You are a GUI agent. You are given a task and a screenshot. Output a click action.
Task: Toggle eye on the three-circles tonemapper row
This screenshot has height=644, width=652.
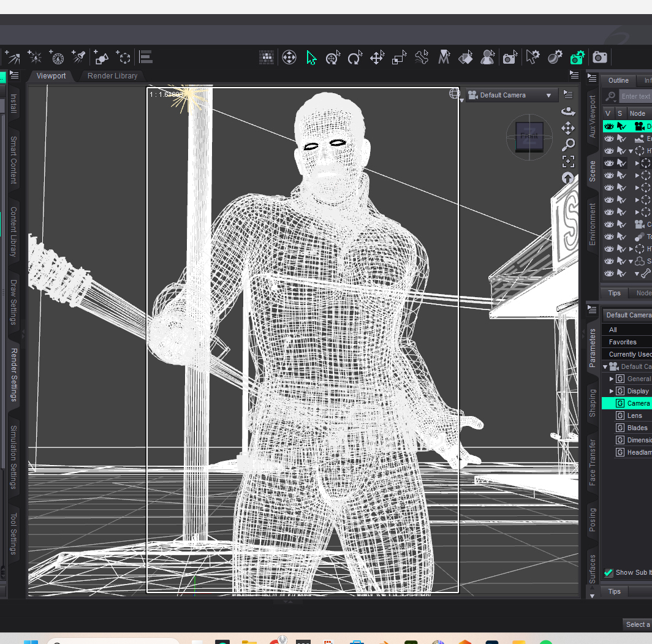point(609,237)
